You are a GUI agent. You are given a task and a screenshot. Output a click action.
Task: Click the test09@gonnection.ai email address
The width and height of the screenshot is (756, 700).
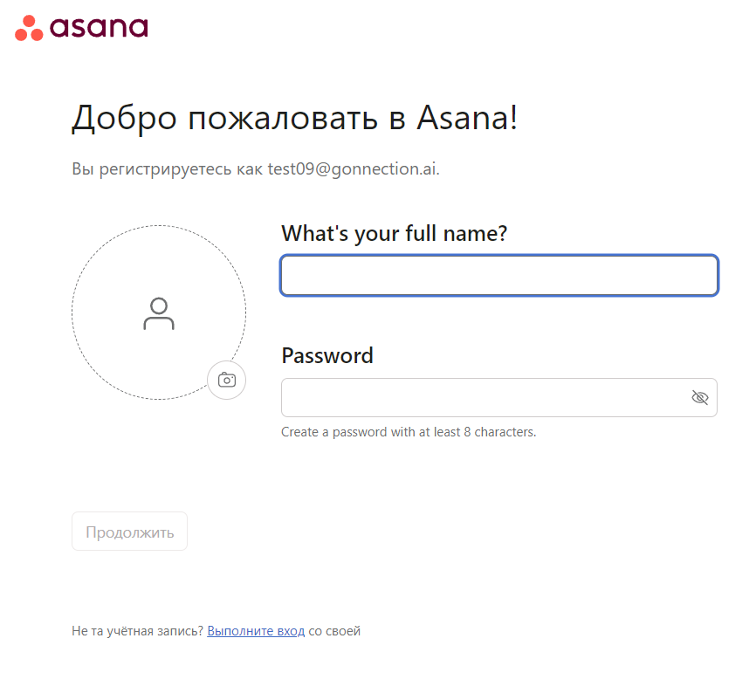353,168
